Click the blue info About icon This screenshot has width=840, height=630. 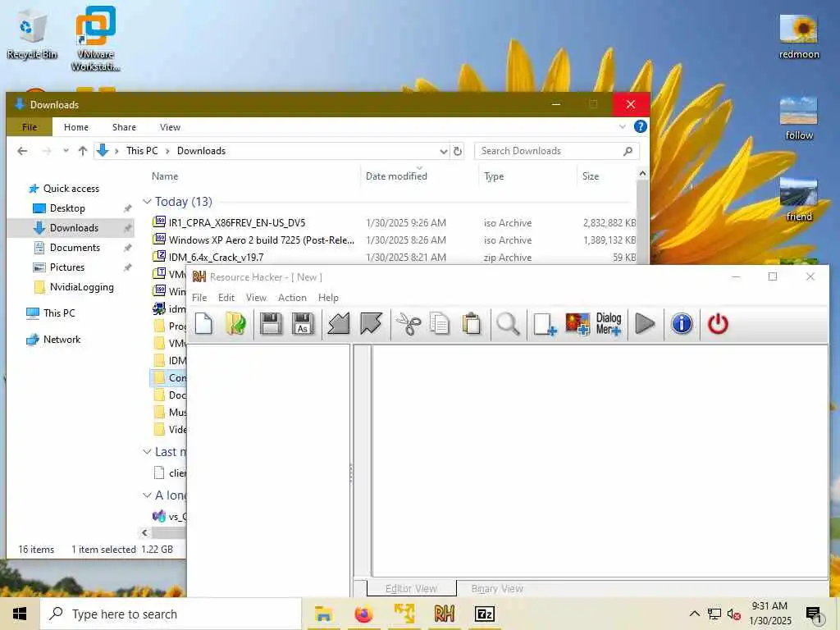click(x=682, y=324)
